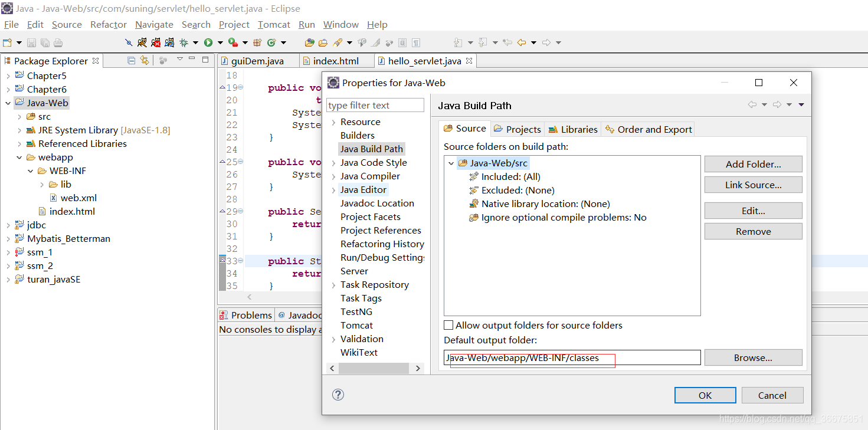Expand the Chapter5 project
Image resolution: width=868 pixels, height=430 pixels.
coord(8,76)
